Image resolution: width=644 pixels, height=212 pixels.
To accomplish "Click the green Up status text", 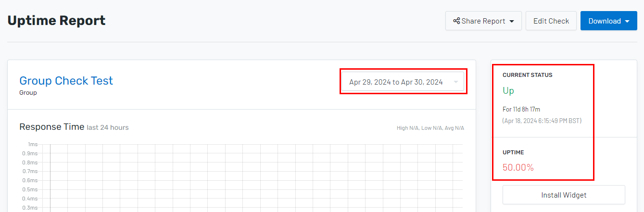I will pyautogui.click(x=508, y=90).
